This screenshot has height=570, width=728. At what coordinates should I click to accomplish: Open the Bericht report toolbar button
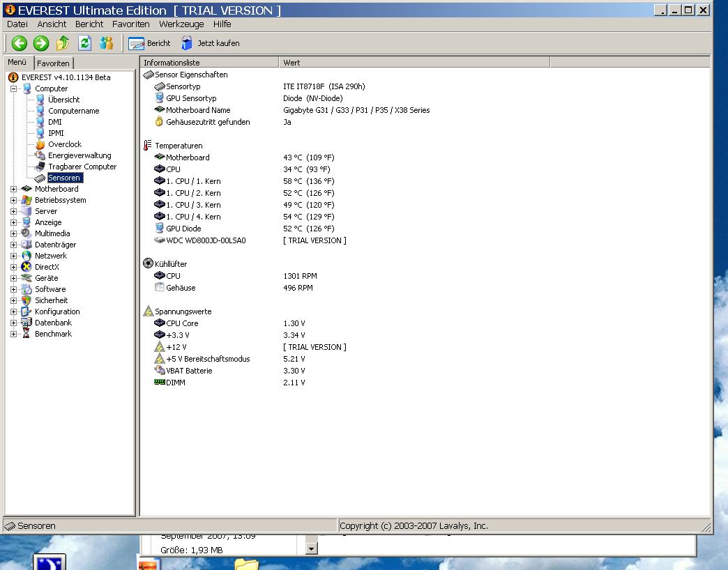[x=149, y=43]
